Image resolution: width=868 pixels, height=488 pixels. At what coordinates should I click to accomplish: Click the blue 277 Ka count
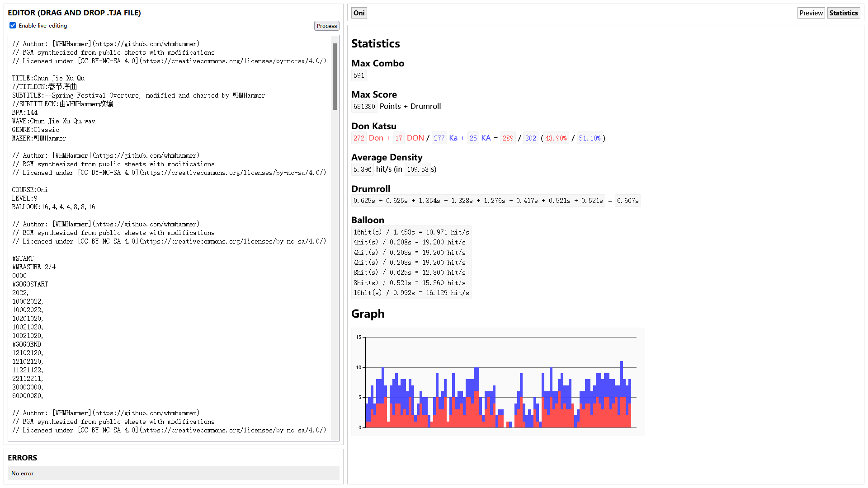coord(439,138)
